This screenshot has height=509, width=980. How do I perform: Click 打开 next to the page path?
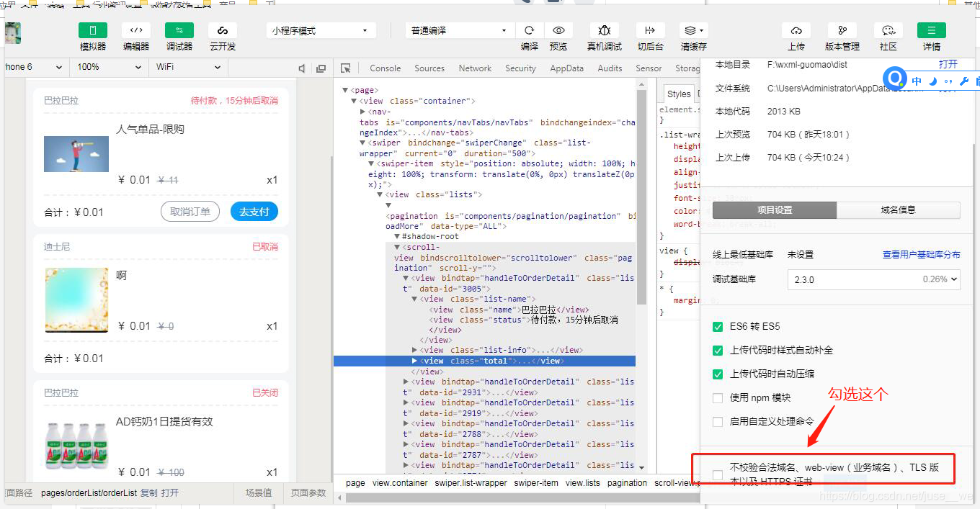[x=170, y=493]
